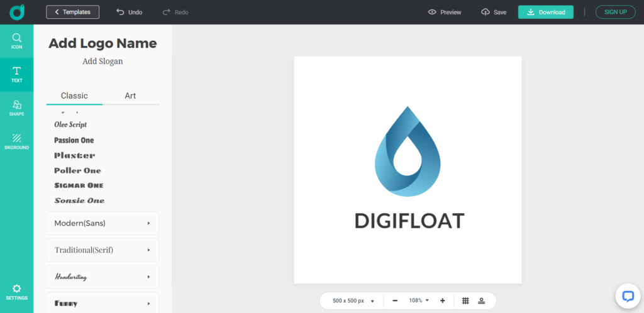This screenshot has height=313, width=644.
Task: Open the Icon search panel
Action: click(16, 41)
